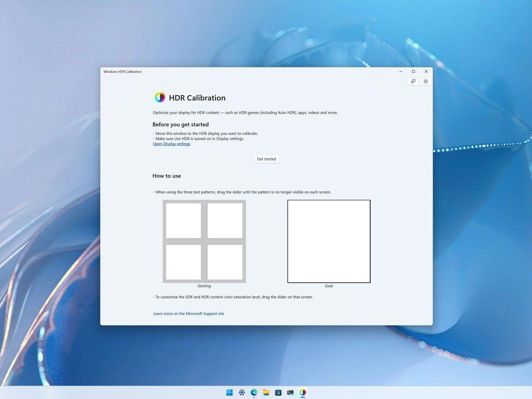
Task: Minimize the HDR Calibration window
Action: click(400, 71)
